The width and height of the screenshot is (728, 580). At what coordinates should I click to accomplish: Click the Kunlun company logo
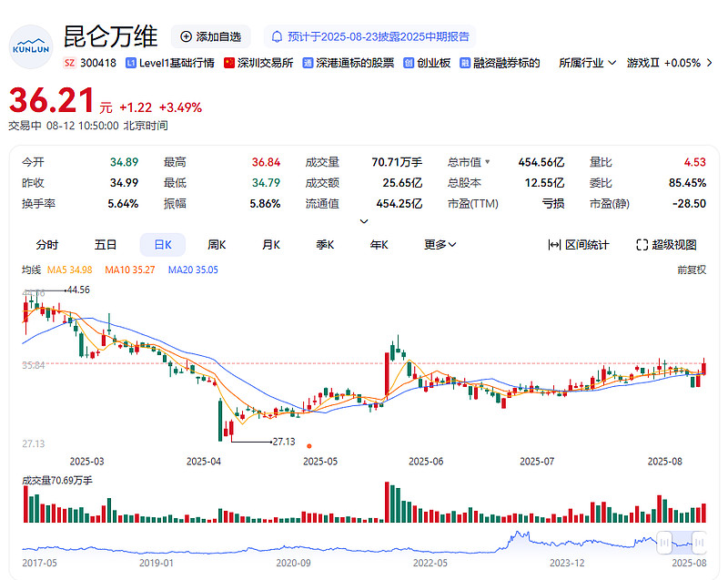point(31,47)
